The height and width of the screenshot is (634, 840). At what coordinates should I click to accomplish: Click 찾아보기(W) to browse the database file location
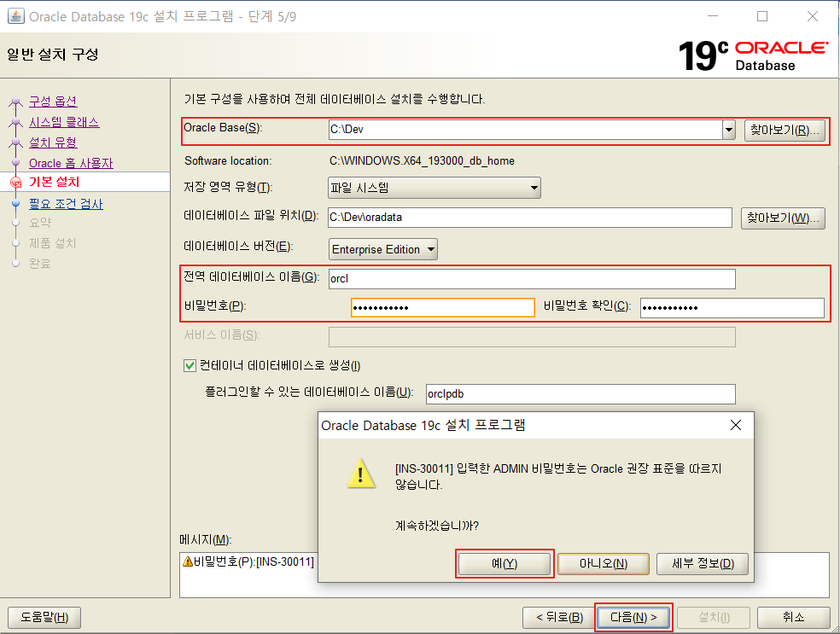(x=783, y=218)
